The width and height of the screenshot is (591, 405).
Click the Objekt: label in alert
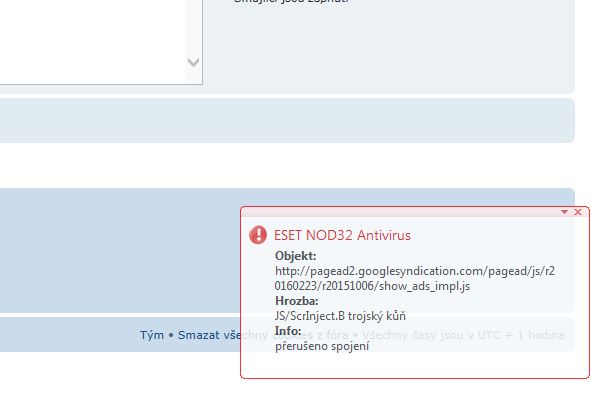pos(296,256)
